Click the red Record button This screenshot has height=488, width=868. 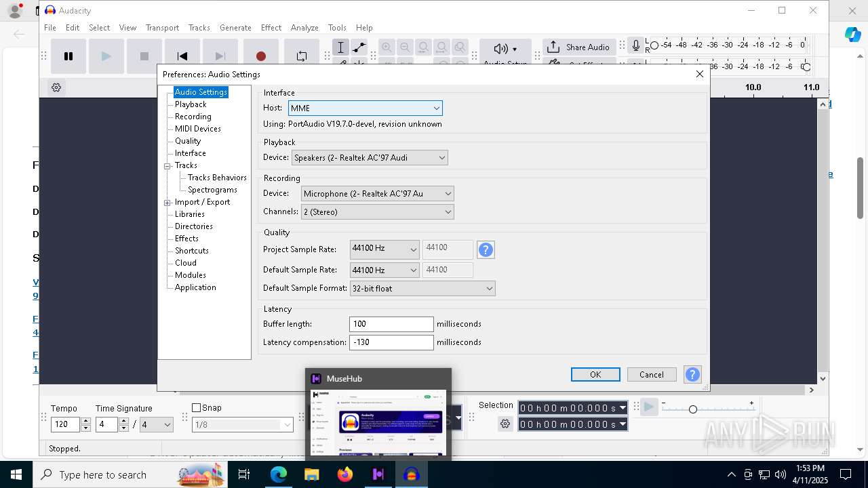tap(260, 56)
